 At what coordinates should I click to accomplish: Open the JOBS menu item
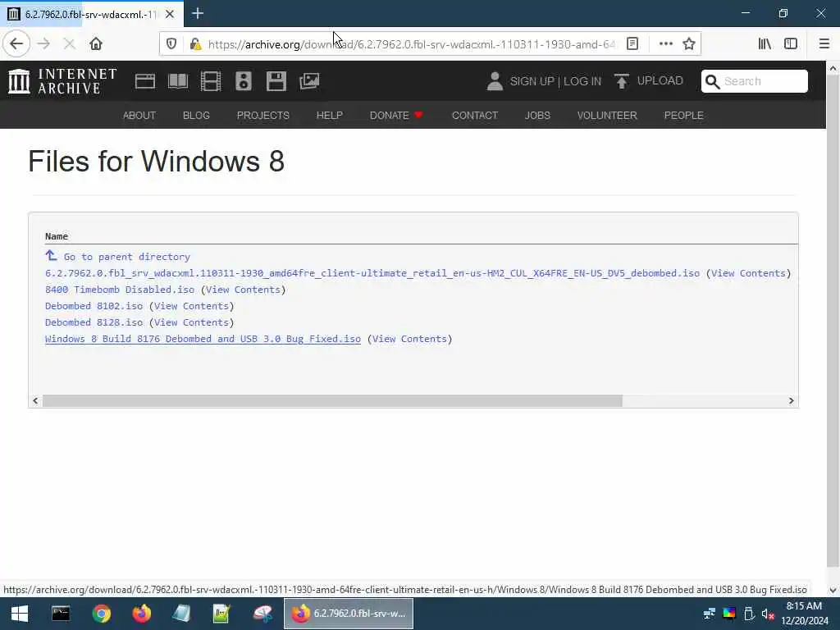[x=537, y=115]
